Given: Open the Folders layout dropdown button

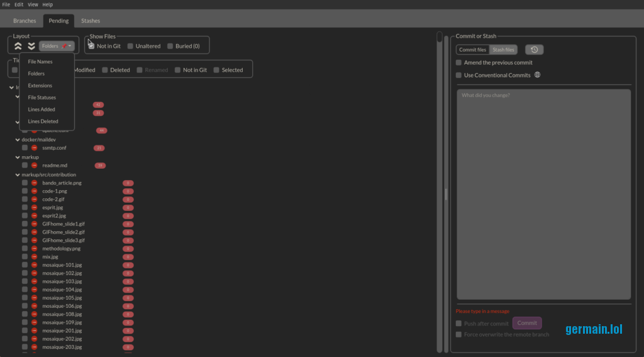Looking at the screenshot, I should (x=57, y=46).
